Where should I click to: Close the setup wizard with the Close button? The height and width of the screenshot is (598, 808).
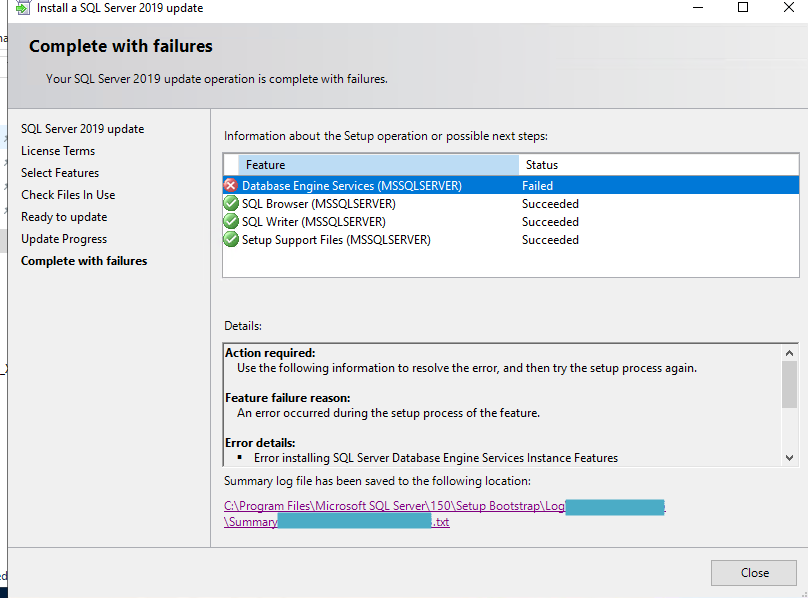pos(754,573)
